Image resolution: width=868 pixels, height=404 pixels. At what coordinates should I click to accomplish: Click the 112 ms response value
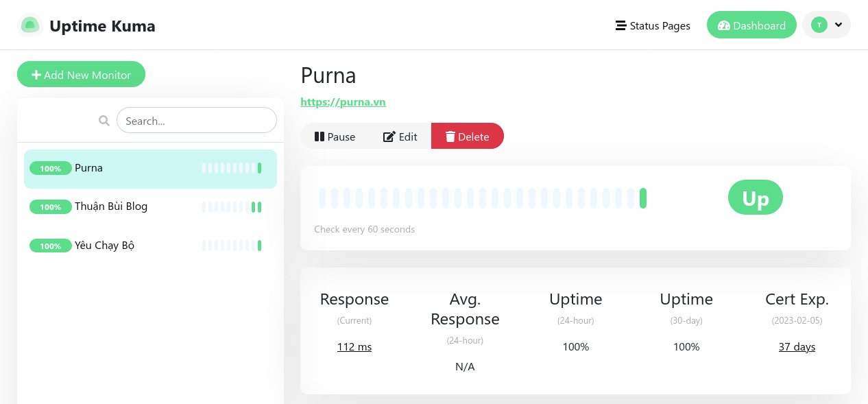coord(354,347)
